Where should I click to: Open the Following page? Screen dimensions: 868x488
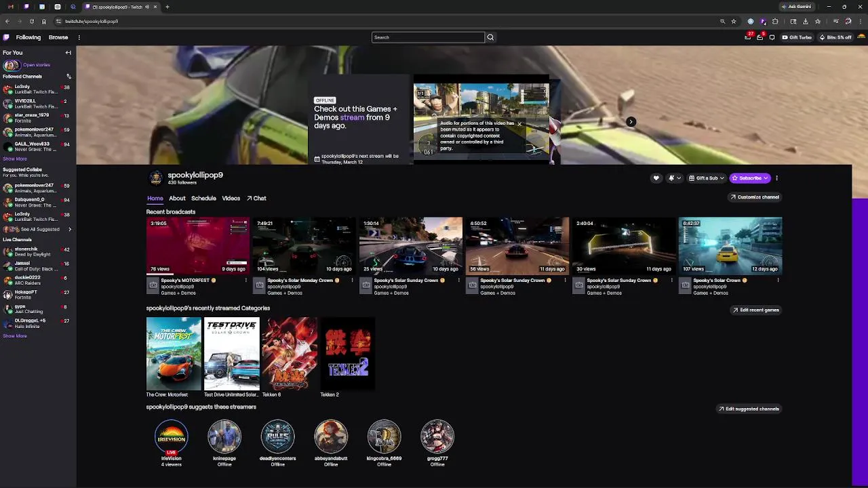28,37
